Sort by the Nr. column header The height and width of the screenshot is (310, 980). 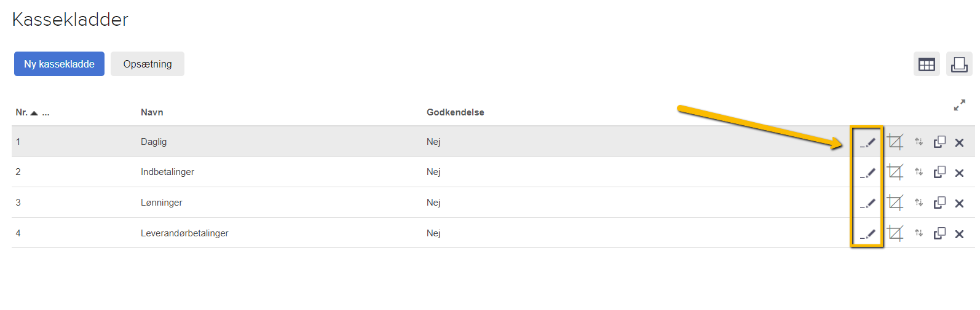22,112
